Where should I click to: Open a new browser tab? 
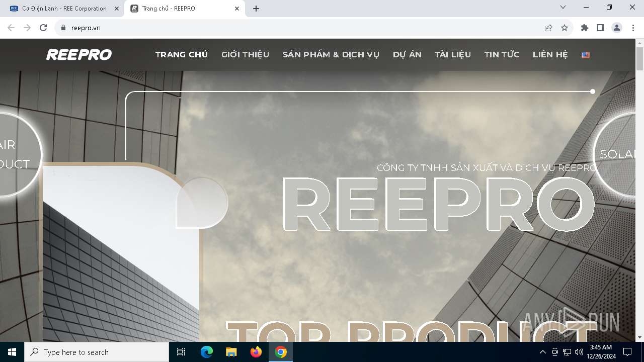pos(256,9)
